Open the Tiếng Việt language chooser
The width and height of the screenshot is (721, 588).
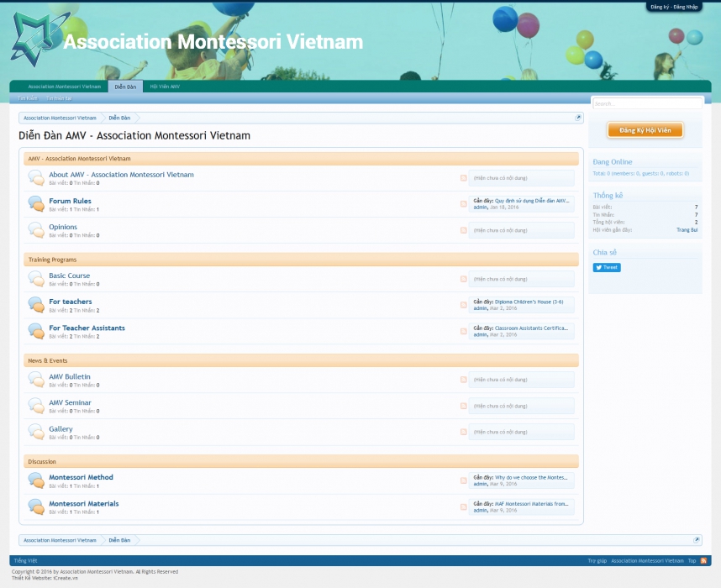tap(26, 560)
